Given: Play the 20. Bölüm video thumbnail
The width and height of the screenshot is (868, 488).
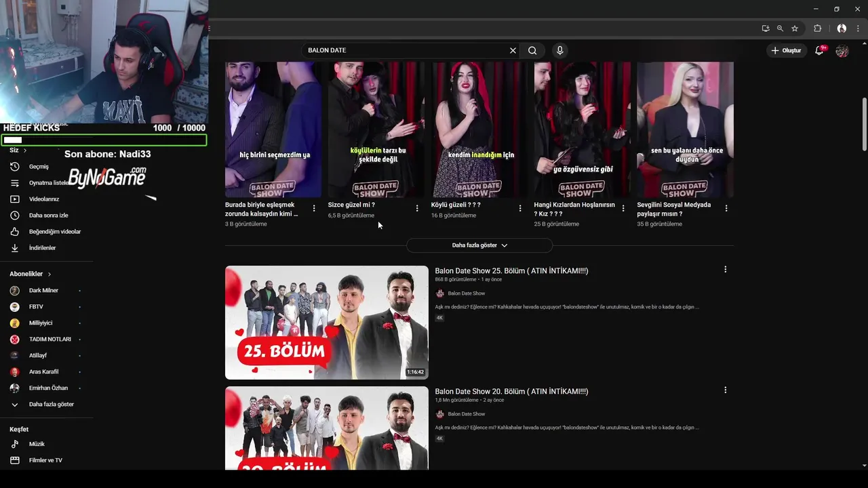Looking at the screenshot, I should click(327, 428).
